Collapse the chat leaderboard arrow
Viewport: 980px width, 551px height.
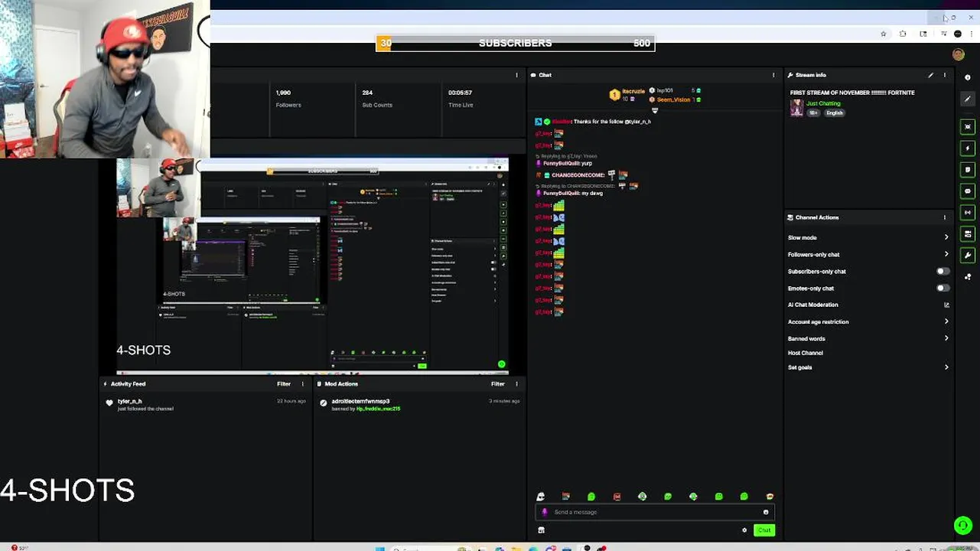[x=654, y=110]
